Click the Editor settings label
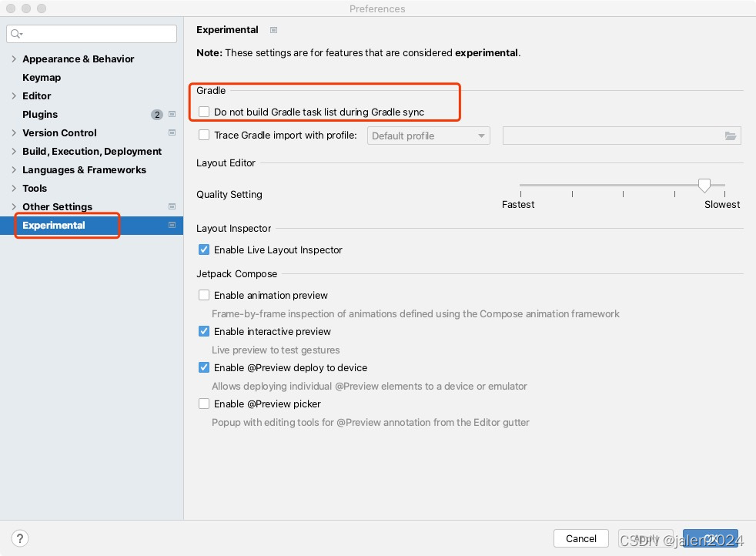The height and width of the screenshot is (556, 756). (37, 96)
